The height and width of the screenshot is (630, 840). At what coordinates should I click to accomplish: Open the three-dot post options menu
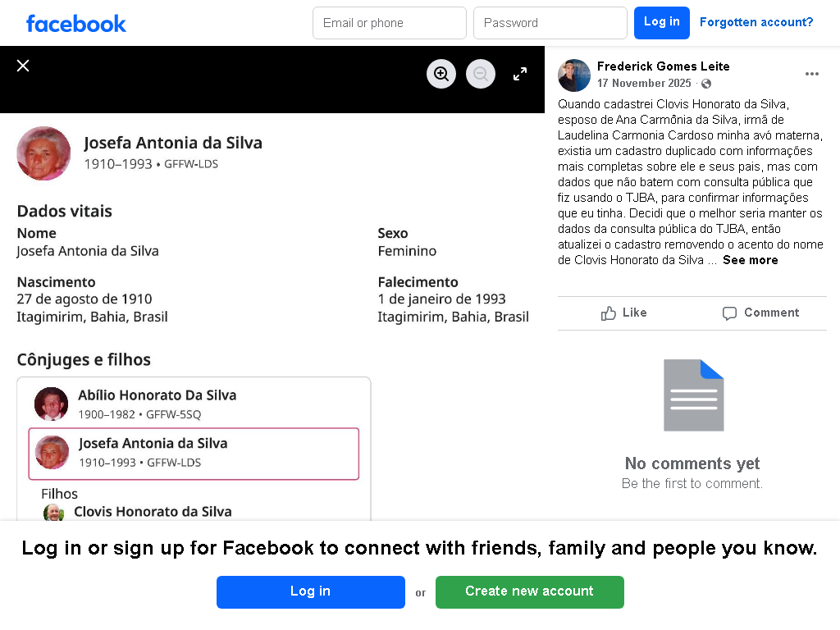[x=811, y=74]
